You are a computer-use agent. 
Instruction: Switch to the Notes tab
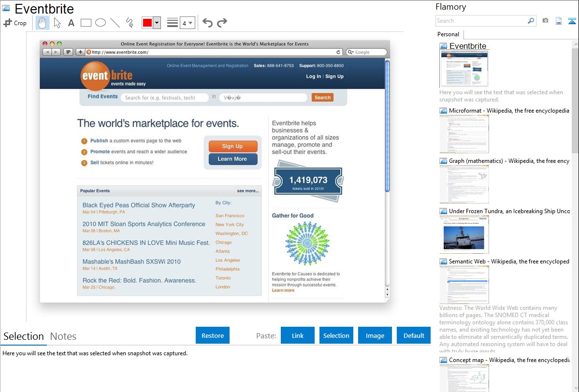click(63, 336)
